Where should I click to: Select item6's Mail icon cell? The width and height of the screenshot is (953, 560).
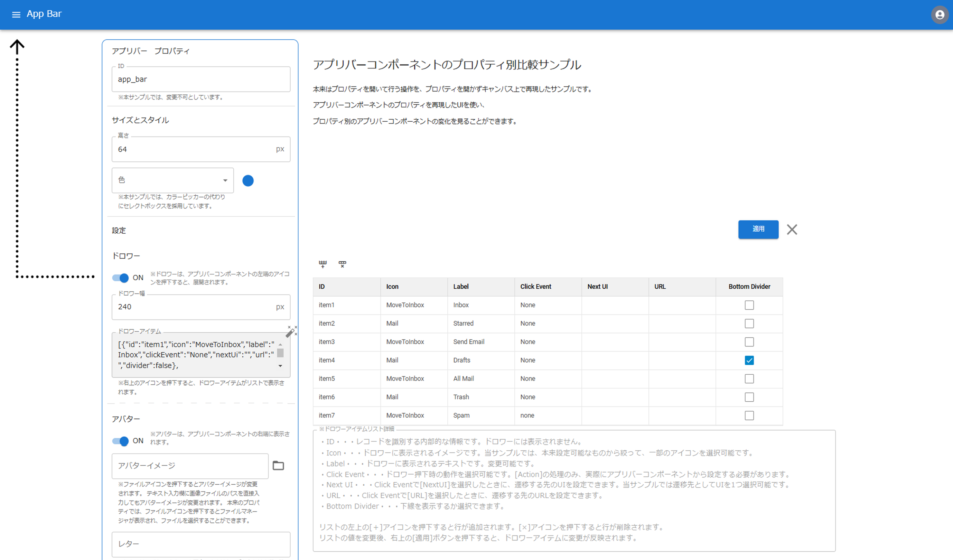point(414,397)
